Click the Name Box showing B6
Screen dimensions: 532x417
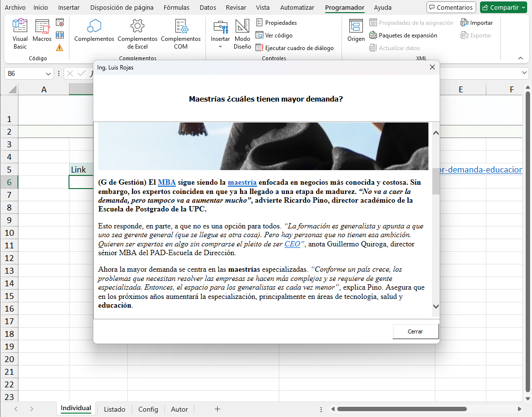tap(24, 73)
